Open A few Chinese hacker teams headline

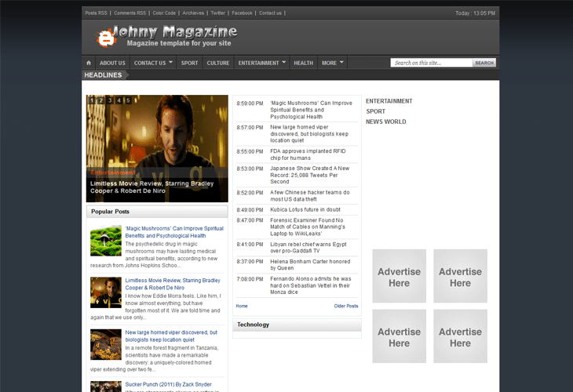[x=310, y=196]
